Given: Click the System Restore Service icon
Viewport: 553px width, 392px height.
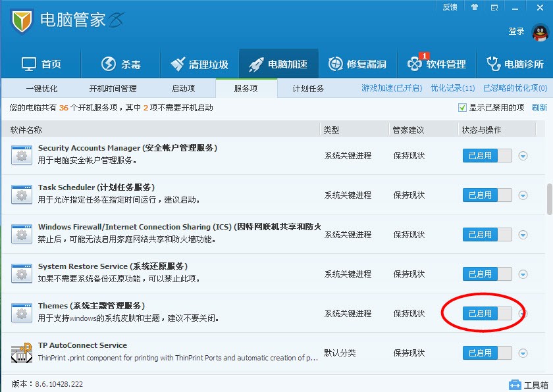Looking at the screenshot, I should click(x=22, y=274).
